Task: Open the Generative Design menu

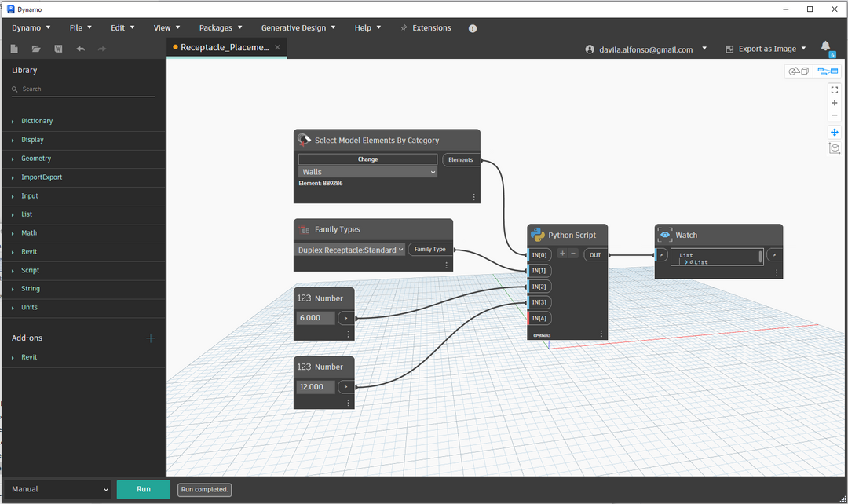Action: [298, 28]
